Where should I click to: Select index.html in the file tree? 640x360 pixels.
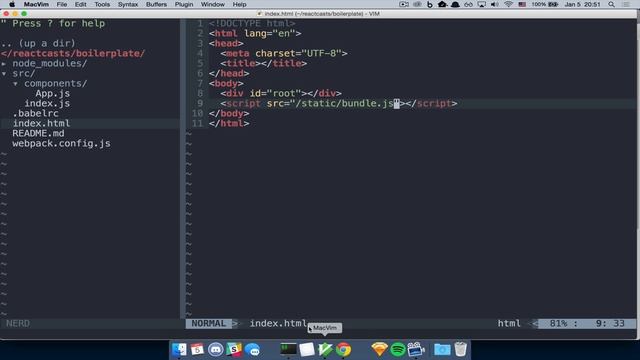click(x=41, y=124)
